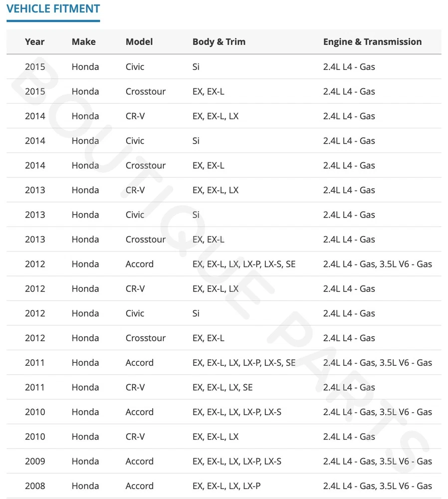Click 2013 Civic Si trim cell
Screen dimensions: 448x499
pyautogui.click(x=196, y=215)
